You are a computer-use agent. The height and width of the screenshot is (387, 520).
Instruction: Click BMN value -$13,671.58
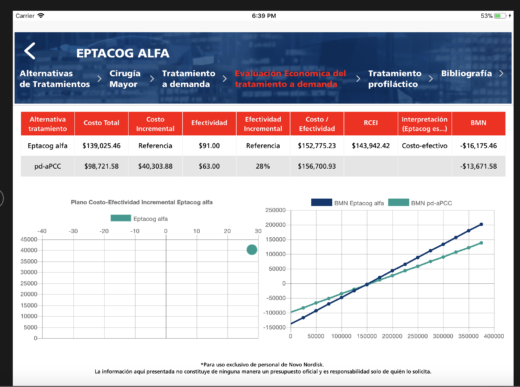point(478,166)
